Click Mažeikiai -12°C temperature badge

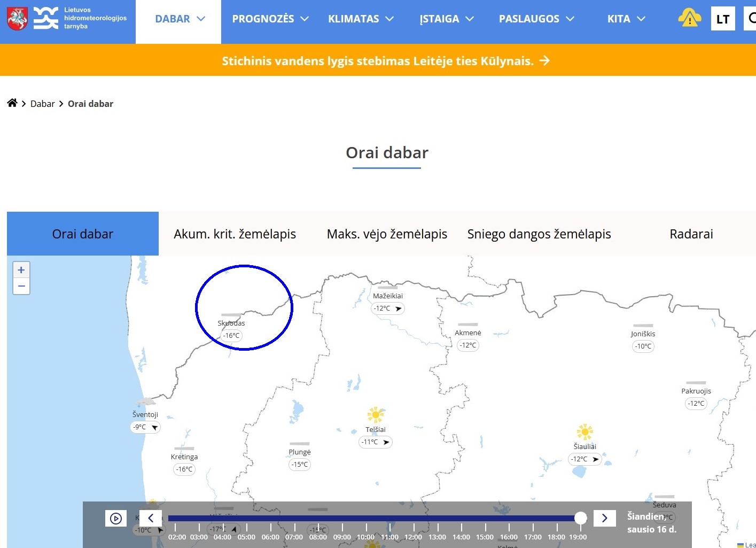(388, 308)
